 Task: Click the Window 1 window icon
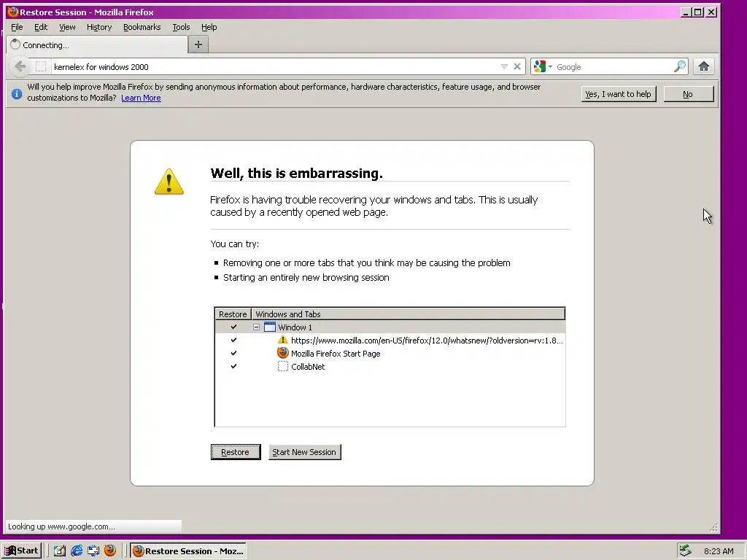pos(270,327)
